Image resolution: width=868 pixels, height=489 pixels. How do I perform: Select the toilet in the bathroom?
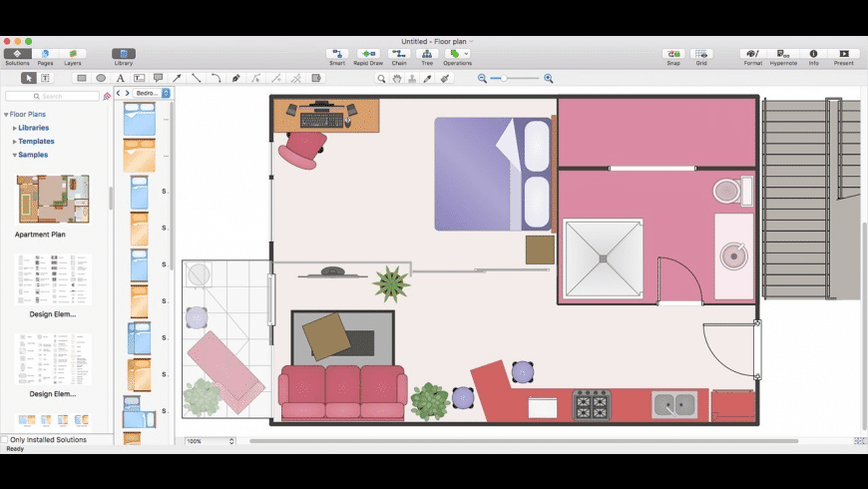point(732,191)
